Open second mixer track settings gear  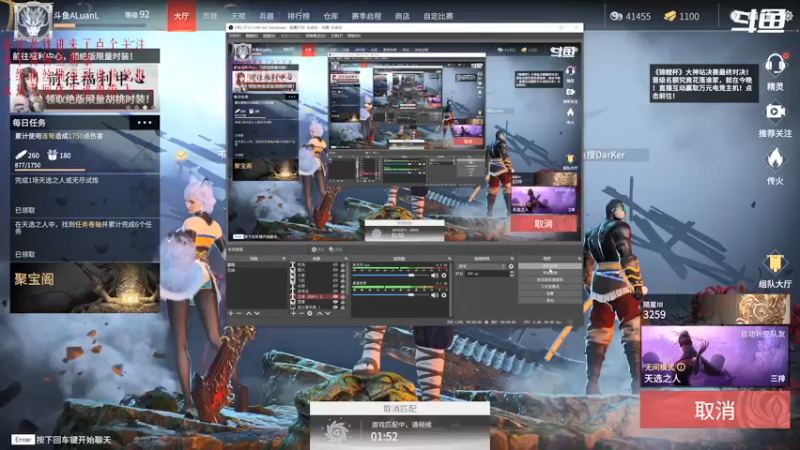[444, 295]
